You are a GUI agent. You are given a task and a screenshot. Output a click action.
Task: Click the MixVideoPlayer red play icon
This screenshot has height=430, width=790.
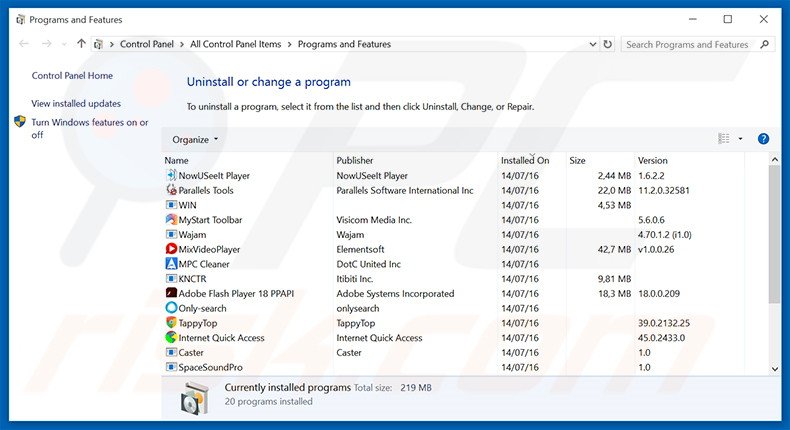(x=171, y=249)
